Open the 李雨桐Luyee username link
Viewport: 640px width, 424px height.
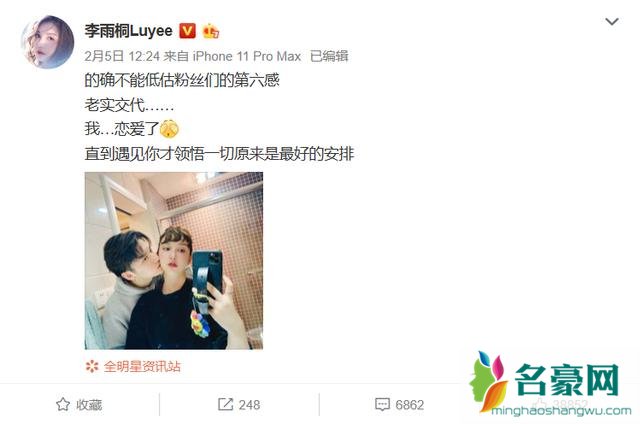129,31
